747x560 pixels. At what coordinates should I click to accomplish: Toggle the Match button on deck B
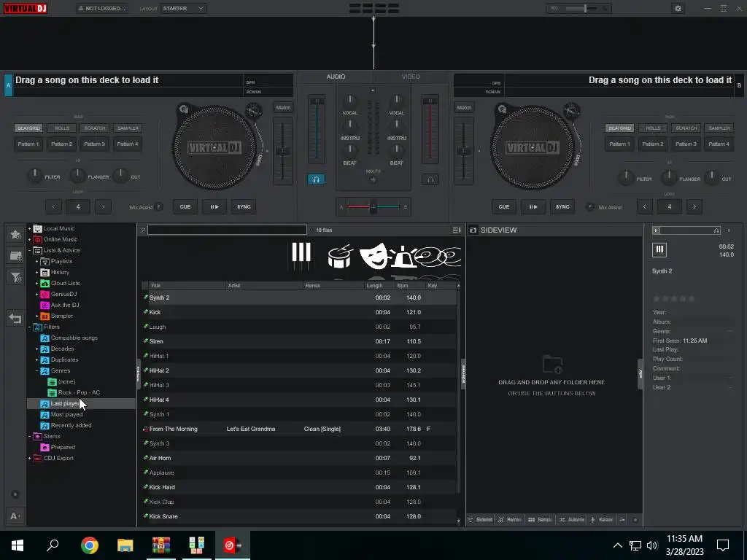464,108
